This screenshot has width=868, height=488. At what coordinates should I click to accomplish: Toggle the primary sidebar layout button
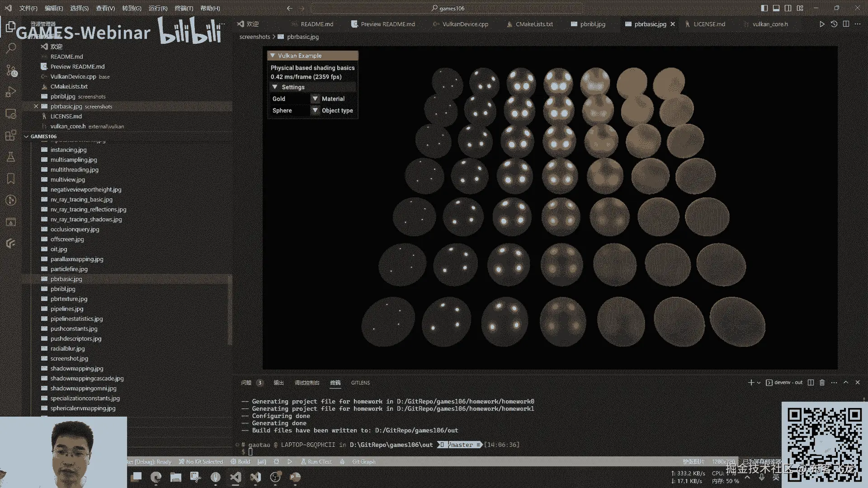point(764,8)
